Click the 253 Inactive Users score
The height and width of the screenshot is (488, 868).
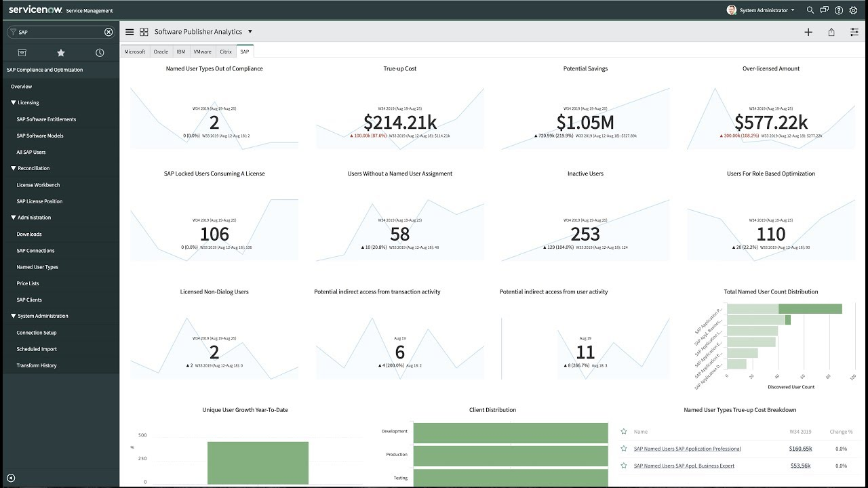pyautogui.click(x=585, y=234)
